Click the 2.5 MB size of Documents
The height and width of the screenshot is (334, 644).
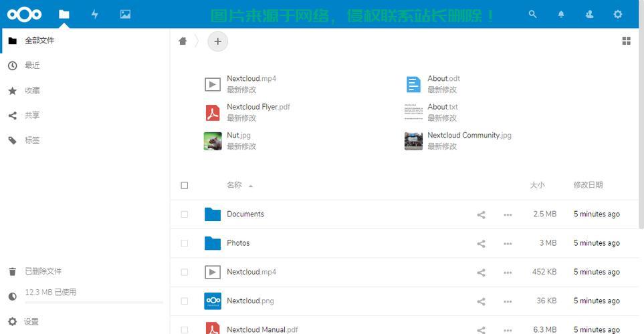pyautogui.click(x=545, y=214)
